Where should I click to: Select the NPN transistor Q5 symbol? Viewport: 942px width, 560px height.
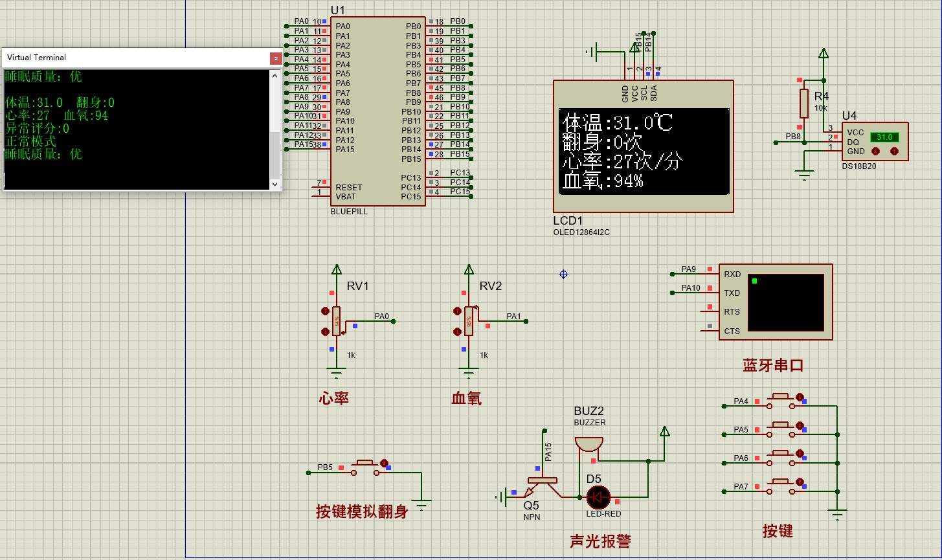click(x=541, y=487)
